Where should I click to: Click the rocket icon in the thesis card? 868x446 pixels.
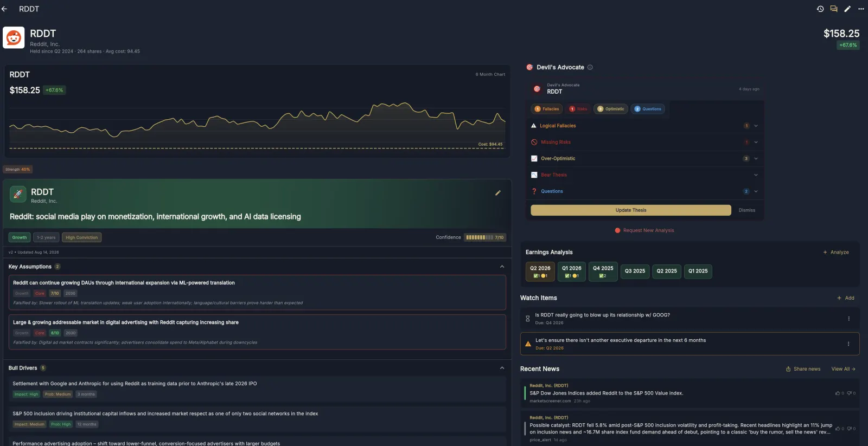click(x=18, y=195)
